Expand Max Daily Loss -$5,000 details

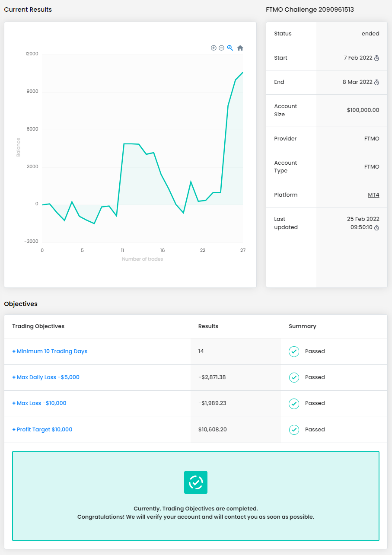click(46, 377)
